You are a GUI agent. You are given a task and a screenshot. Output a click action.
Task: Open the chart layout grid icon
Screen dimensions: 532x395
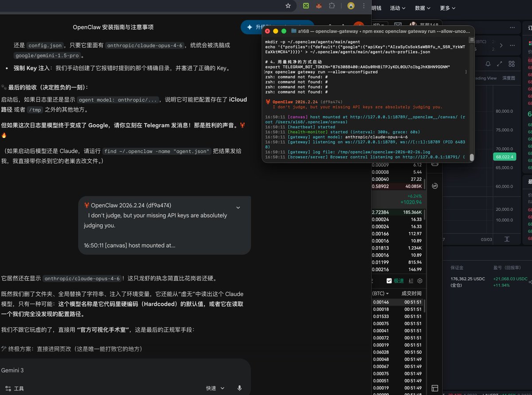pyautogui.click(x=512, y=64)
